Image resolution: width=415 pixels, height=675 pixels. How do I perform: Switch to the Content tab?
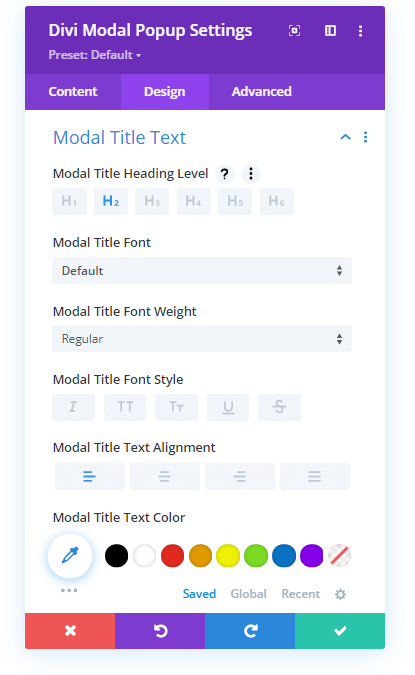[73, 92]
